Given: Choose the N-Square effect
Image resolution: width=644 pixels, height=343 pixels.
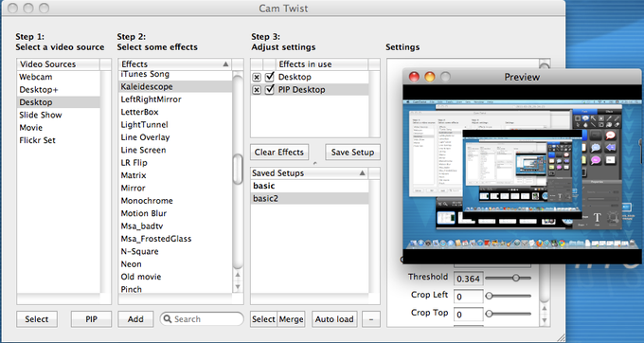Looking at the screenshot, I should click(x=175, y=251).
